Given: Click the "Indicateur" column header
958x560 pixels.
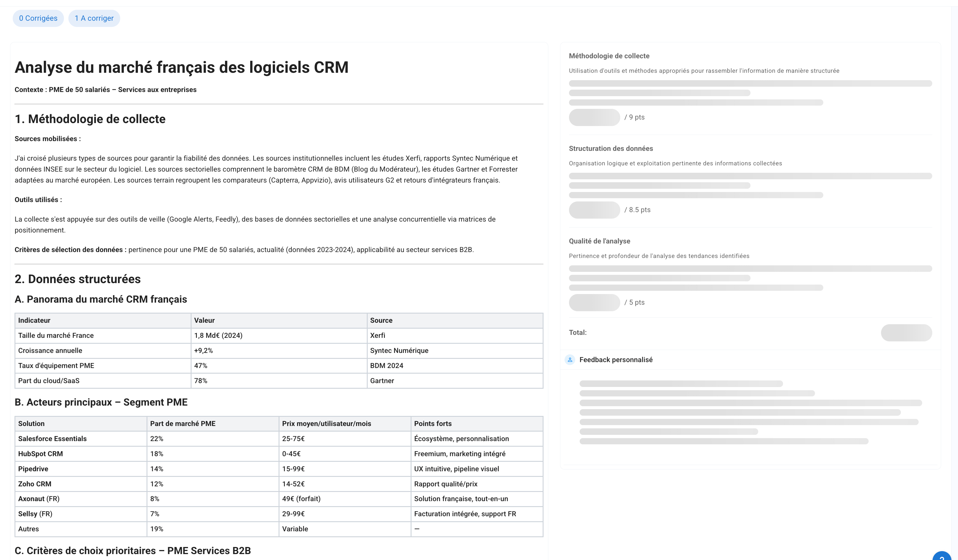Looking at the screenshot, I should 103,321.
